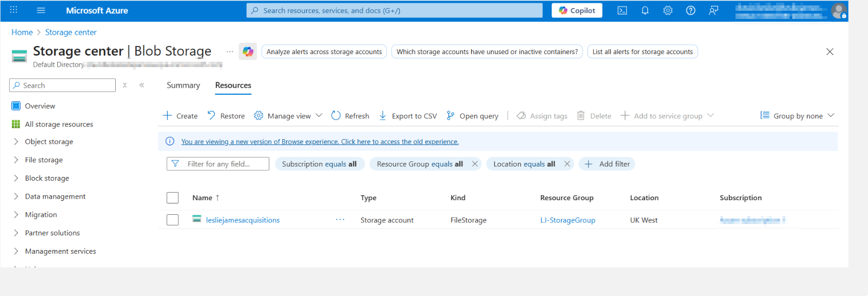Click the Delete trash icon
Viewport: 868px width, 296px height.
pyautogui.click(x=581, y=115)
